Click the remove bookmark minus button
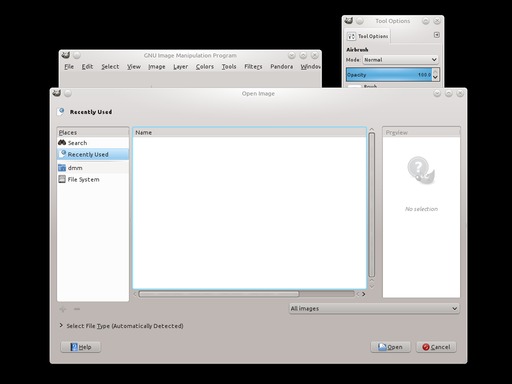Image resolution: width=512 pixels, height=384 pixels. (77, 309)
